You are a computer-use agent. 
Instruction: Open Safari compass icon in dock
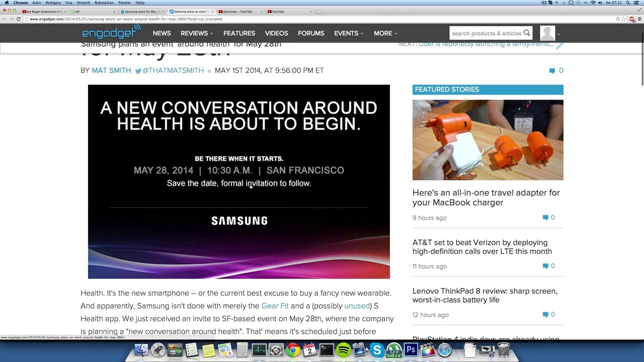(444, 350)
